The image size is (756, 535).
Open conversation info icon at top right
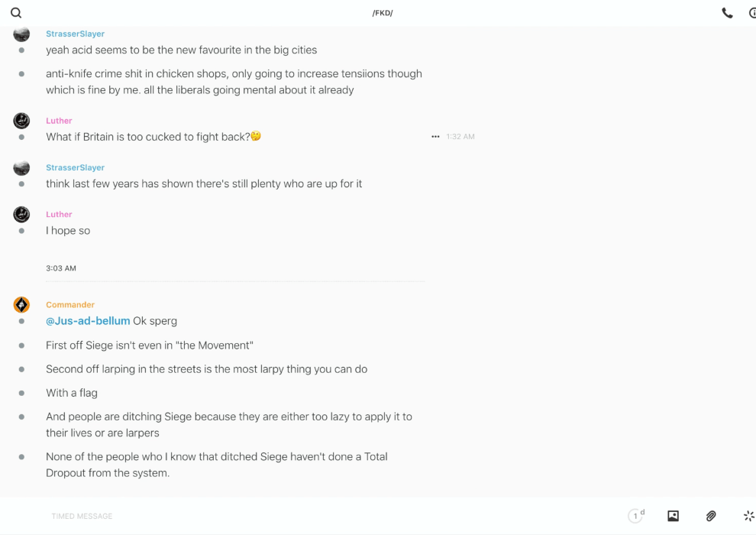pos(752,13)
